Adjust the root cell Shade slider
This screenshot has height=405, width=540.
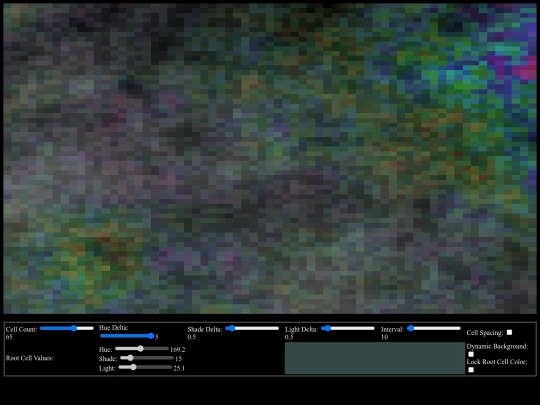pyautogui.click(x=147, y=358)
